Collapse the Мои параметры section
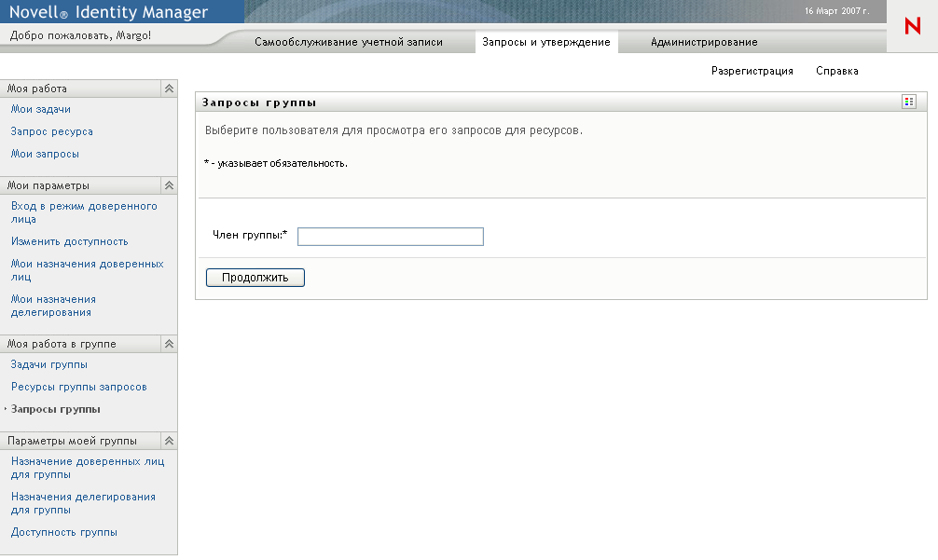The height and width of the screenshot is (560, 938). pyautogui.click(x=168, y=184)
